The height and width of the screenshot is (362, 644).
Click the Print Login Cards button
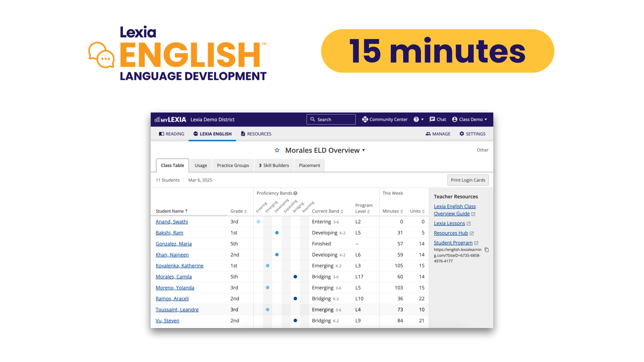click(468, 180)
